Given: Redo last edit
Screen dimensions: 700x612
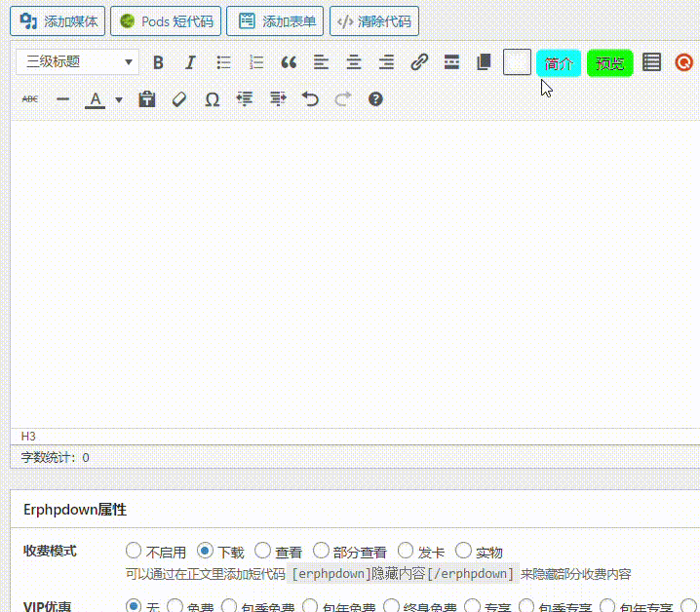Looking at the screenshot, I should coord(343,99).
